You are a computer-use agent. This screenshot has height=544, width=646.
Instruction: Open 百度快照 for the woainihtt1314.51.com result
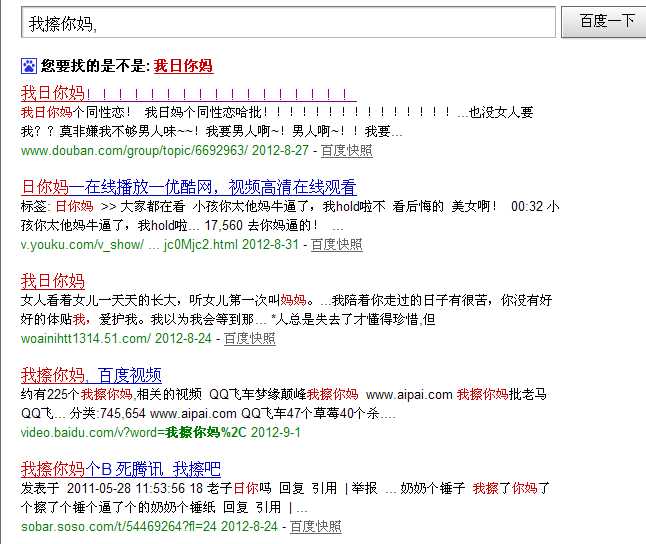point(250,338)
